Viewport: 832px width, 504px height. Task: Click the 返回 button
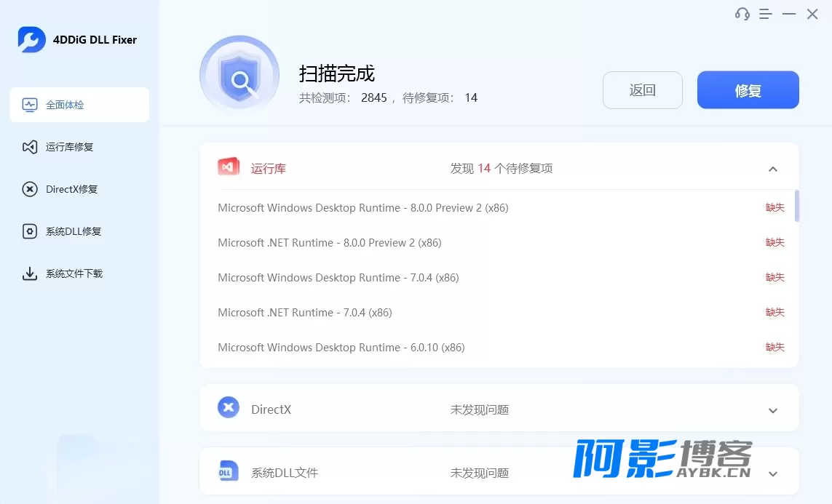643,90
